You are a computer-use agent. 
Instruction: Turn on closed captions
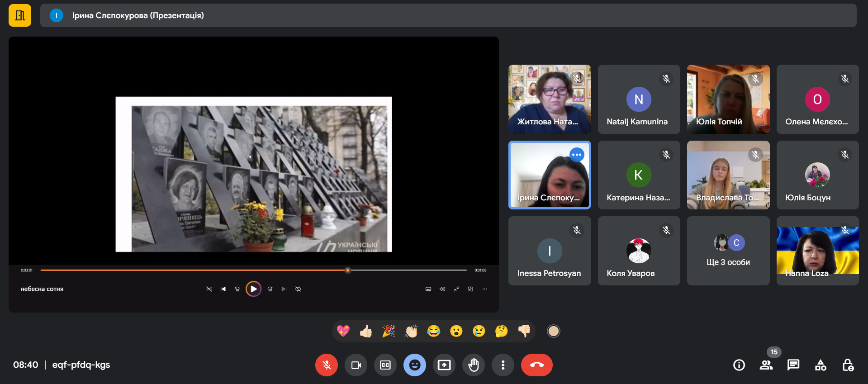pyautogui.click(x=385, y=365)
